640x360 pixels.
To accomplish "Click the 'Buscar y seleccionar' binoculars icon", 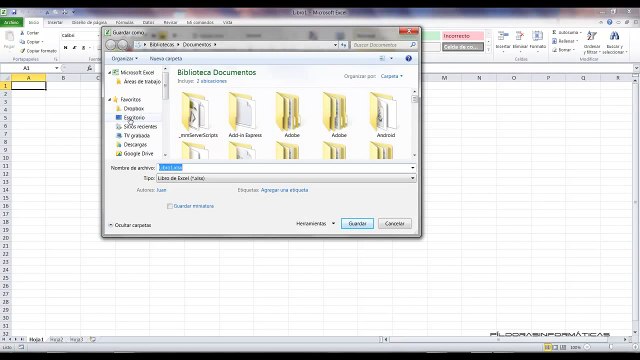I will pyautogui.click(x=614, y=36).
